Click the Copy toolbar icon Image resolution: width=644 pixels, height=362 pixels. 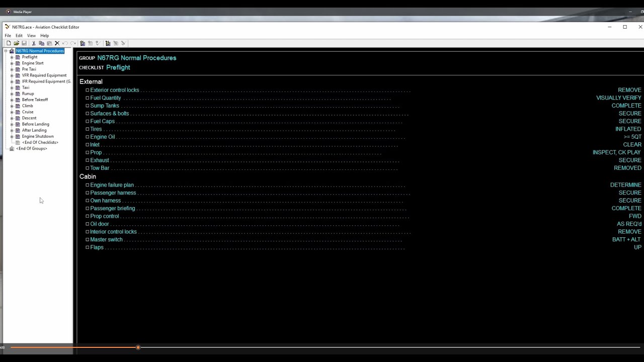pos(41,43)
